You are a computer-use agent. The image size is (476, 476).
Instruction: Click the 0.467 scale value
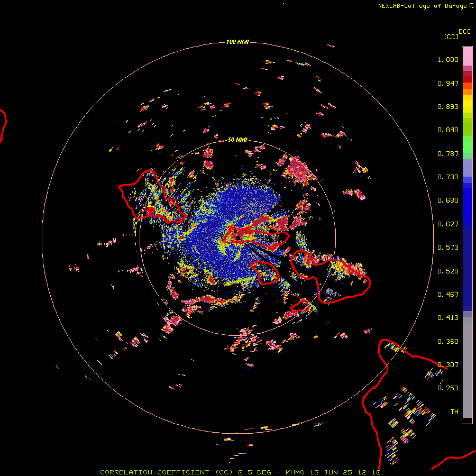pyautogui.click(x=448, y=295)
